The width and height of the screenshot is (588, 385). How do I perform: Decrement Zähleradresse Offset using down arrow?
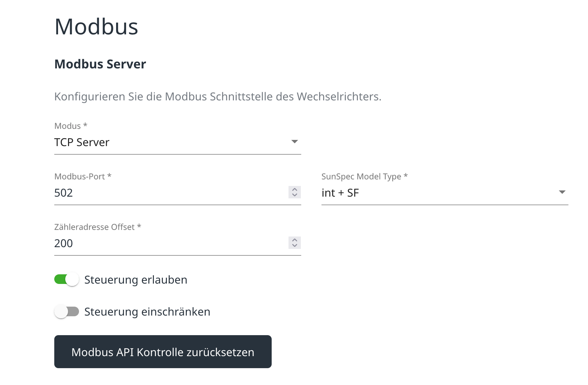[x=294, y=245]
